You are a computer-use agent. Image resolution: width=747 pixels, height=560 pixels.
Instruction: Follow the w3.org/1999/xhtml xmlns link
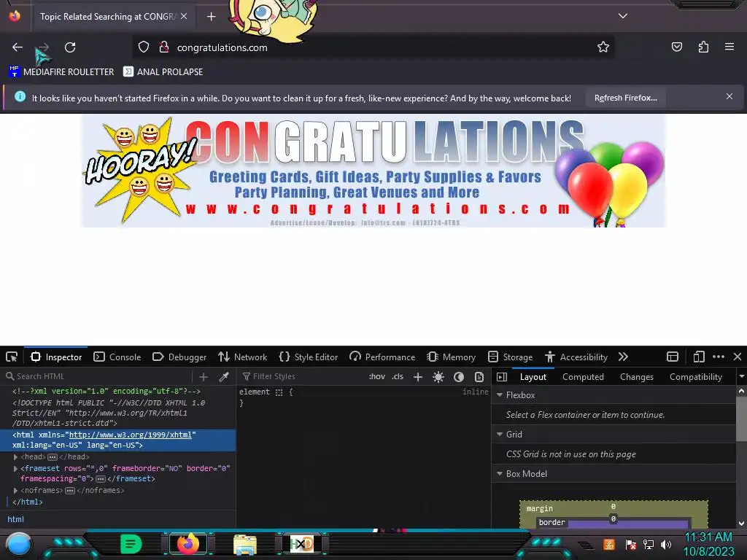click(131, 435)
